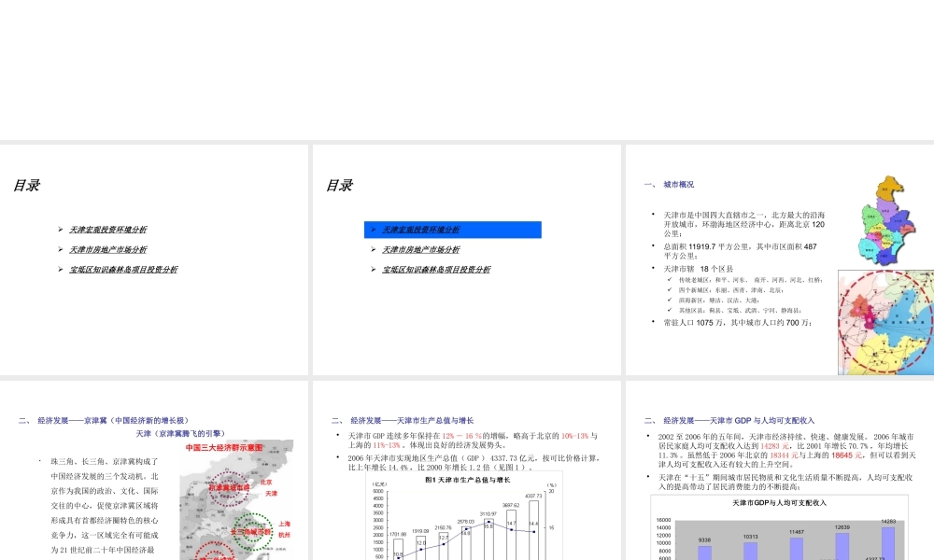Select title 经济发展——天津市 GDP 与人均可支配收入

tap(729, 421)
